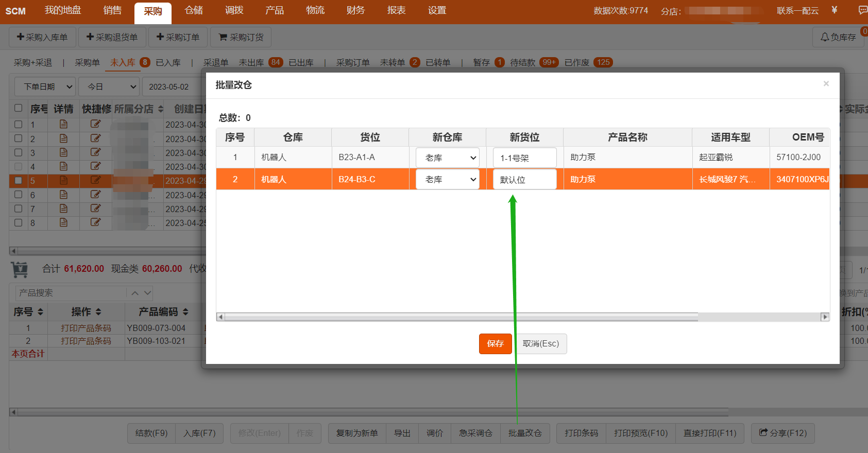The image size is (868, 453).
Task: Tick the checkbox for order row 2
Action: click(x=19, y=138)
